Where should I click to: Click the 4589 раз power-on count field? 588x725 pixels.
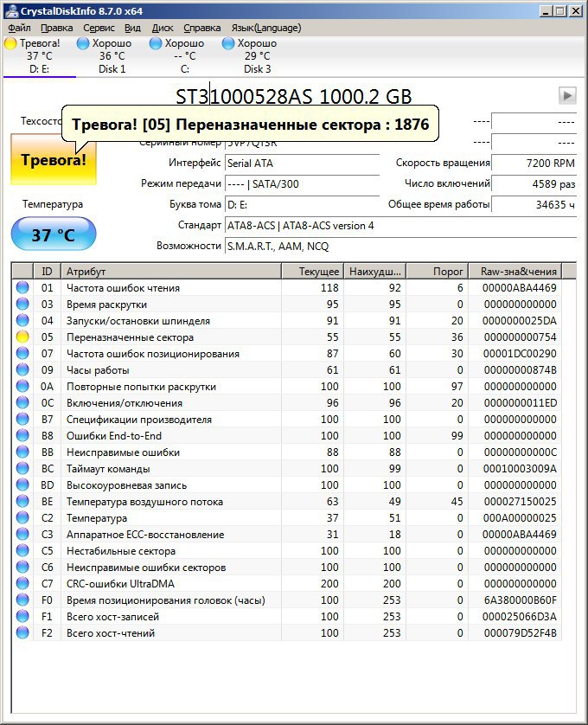[x=534, y=184]
